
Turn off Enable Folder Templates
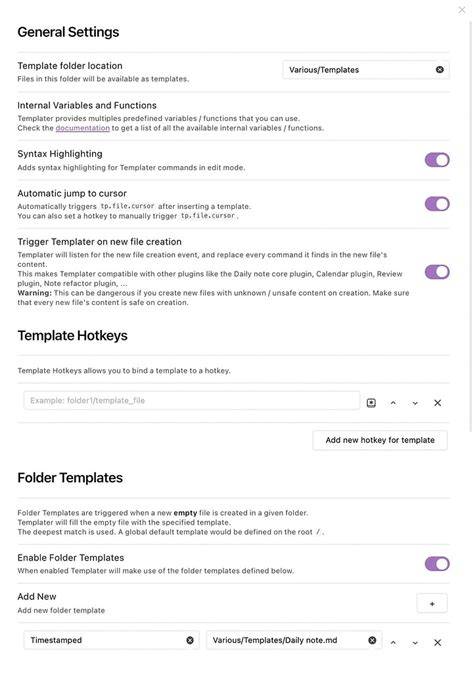pos(437,564)
